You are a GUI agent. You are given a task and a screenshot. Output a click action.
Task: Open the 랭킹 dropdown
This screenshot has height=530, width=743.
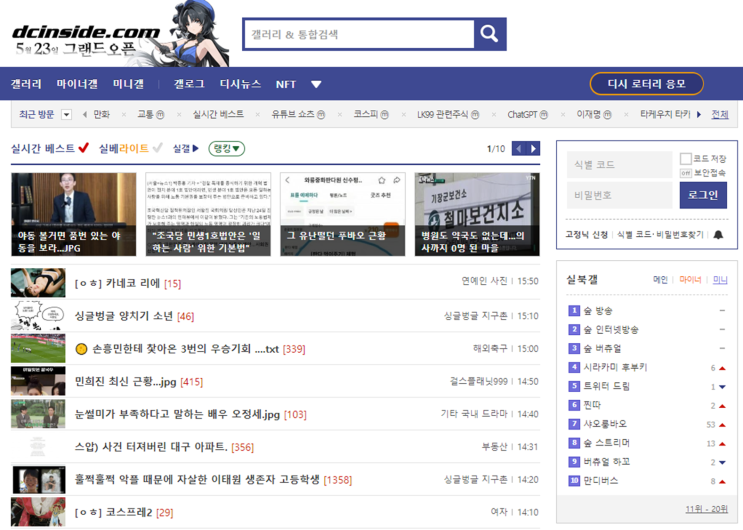coord(227,149)
